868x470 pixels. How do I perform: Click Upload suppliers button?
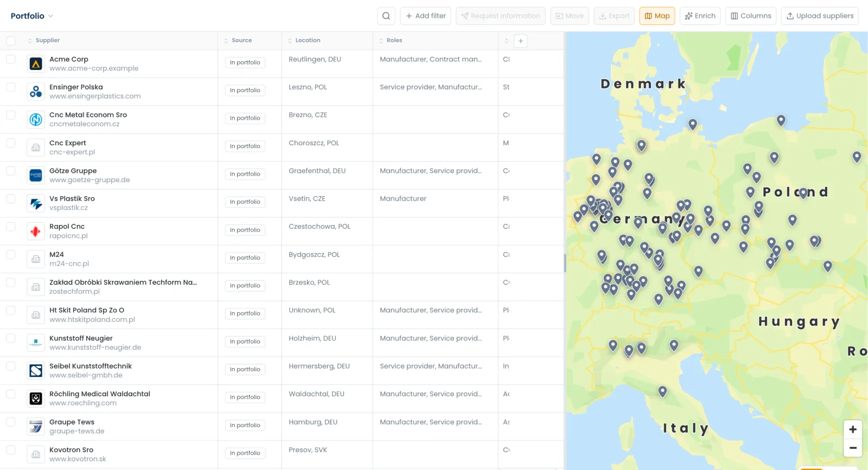[820, 16]
